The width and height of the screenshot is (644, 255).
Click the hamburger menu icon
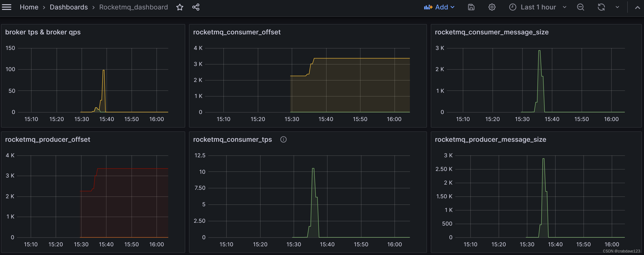tap(8, 7)
